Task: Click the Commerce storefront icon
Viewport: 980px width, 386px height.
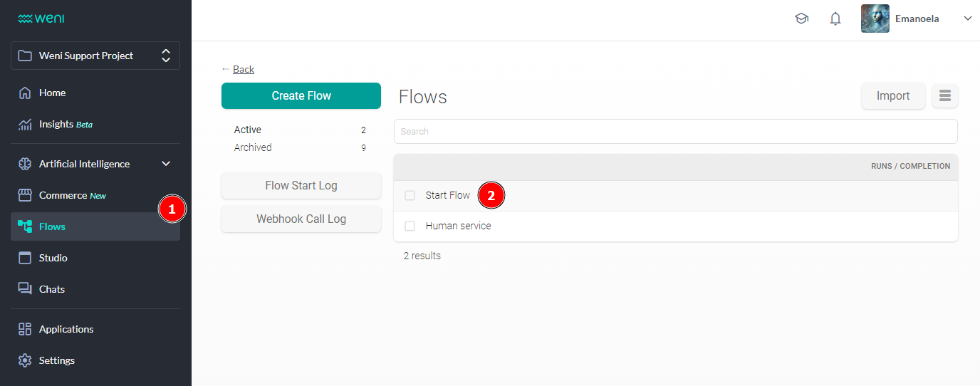Action: (25, 195)
